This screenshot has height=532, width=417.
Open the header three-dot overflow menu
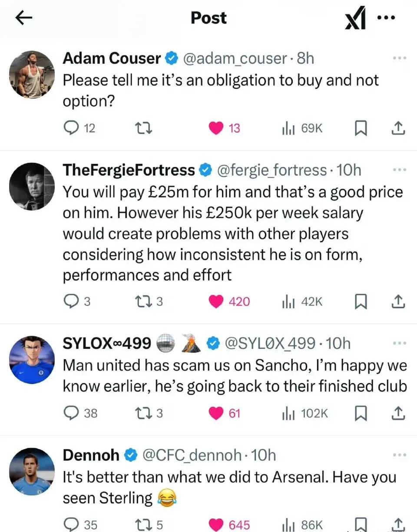(386, 18)
